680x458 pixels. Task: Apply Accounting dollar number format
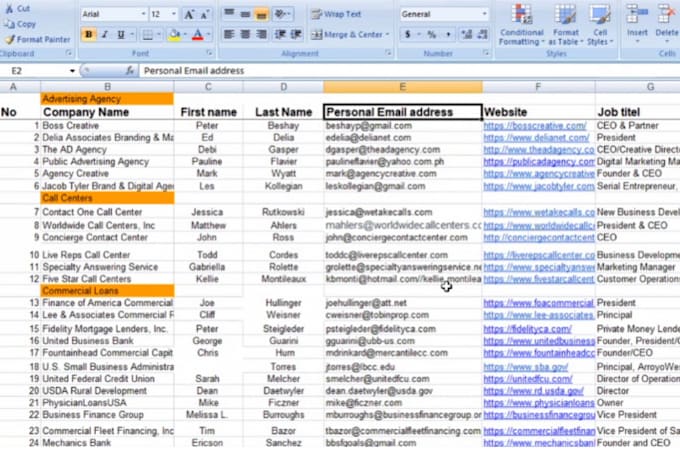pos(407,34)
